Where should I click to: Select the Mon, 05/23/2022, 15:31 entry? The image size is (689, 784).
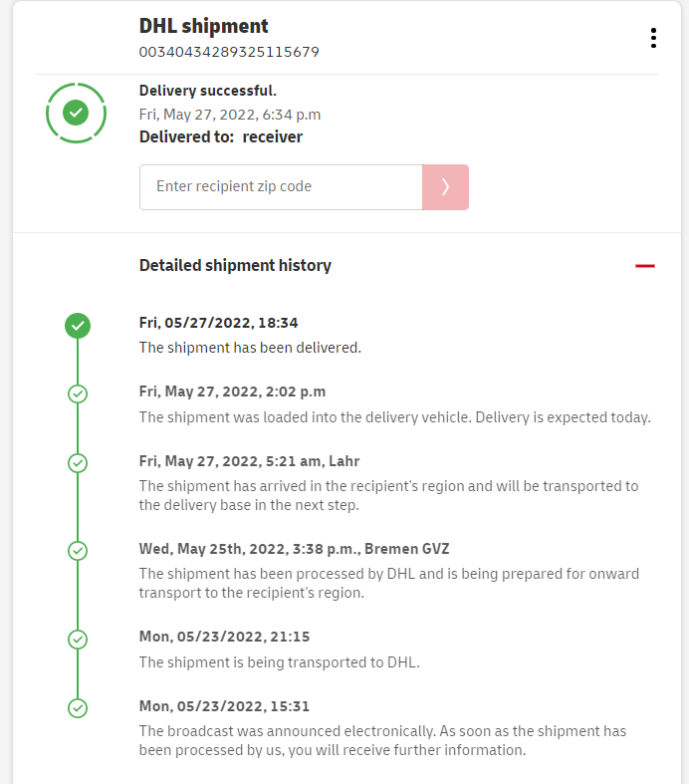224,706
